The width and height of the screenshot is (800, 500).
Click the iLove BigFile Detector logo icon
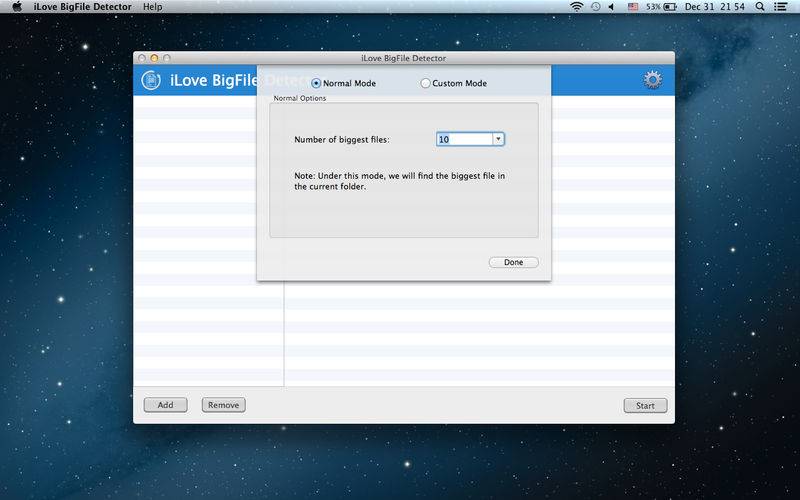151,80
